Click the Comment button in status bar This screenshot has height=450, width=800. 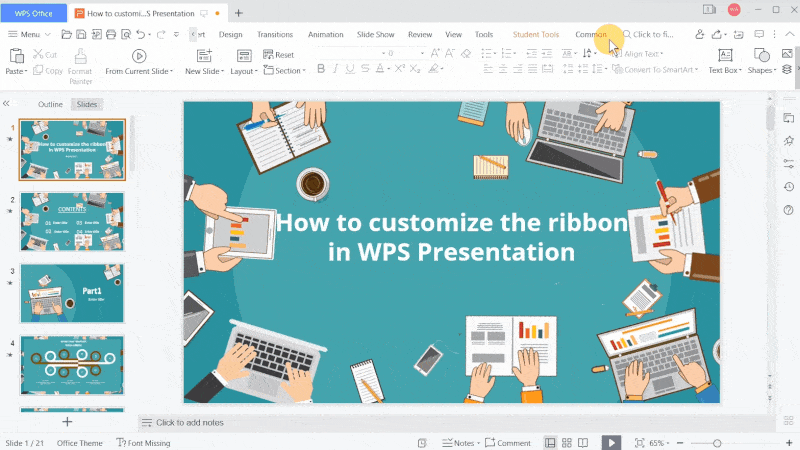point(508,443)
